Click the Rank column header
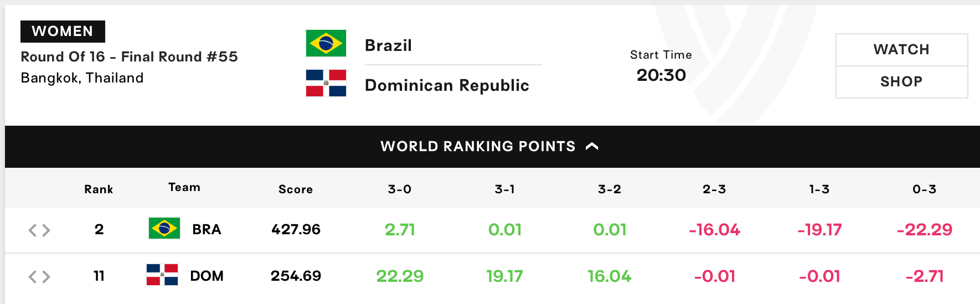 click(x=99, y=189)
